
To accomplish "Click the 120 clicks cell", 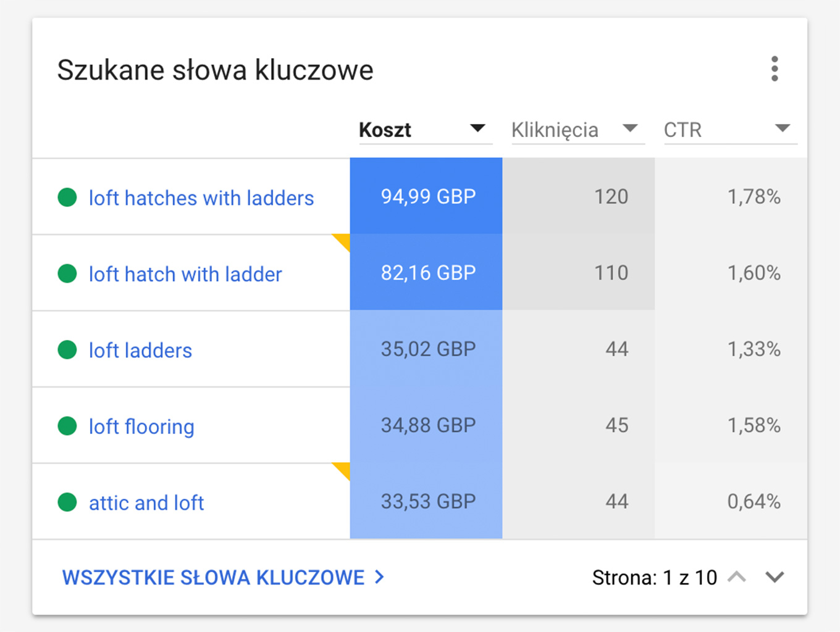I will point(610,197).
